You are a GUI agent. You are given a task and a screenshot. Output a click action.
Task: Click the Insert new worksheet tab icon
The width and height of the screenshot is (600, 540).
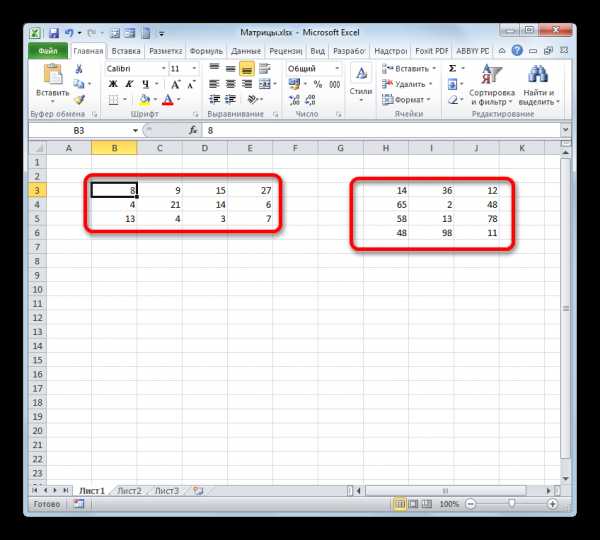click(198, 491)
